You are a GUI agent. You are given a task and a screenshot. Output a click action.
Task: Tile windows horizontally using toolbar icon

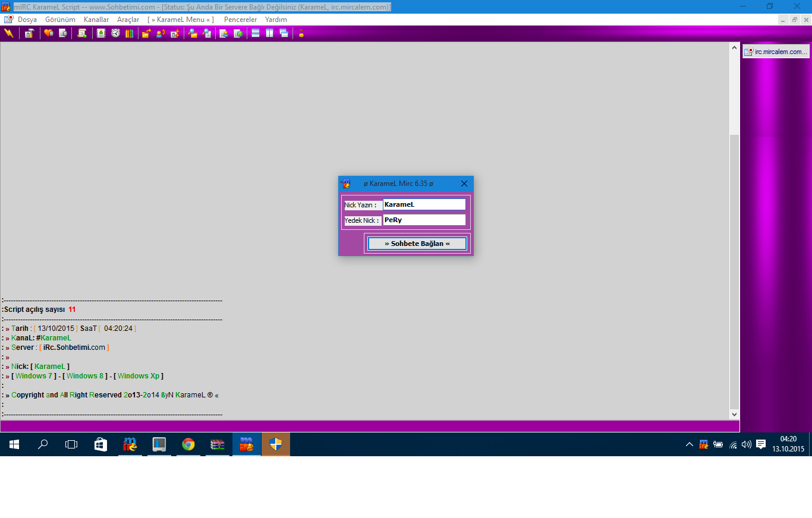[256, 33]
